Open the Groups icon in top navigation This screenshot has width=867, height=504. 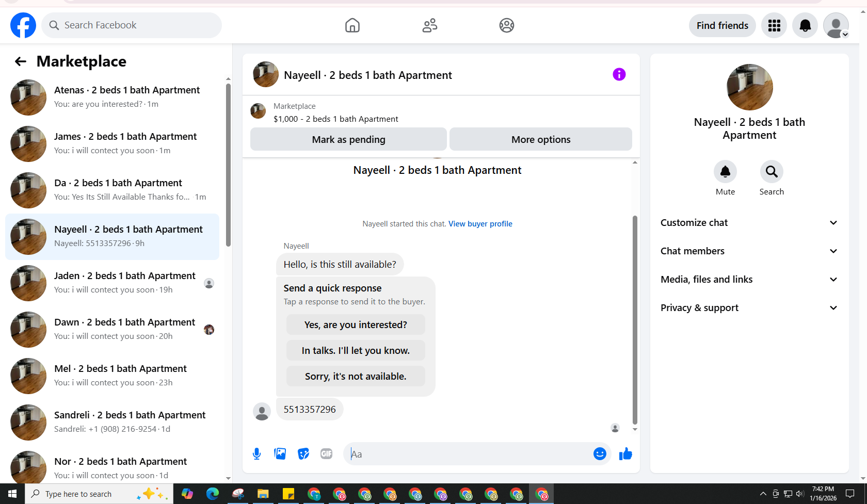(507, 25)
